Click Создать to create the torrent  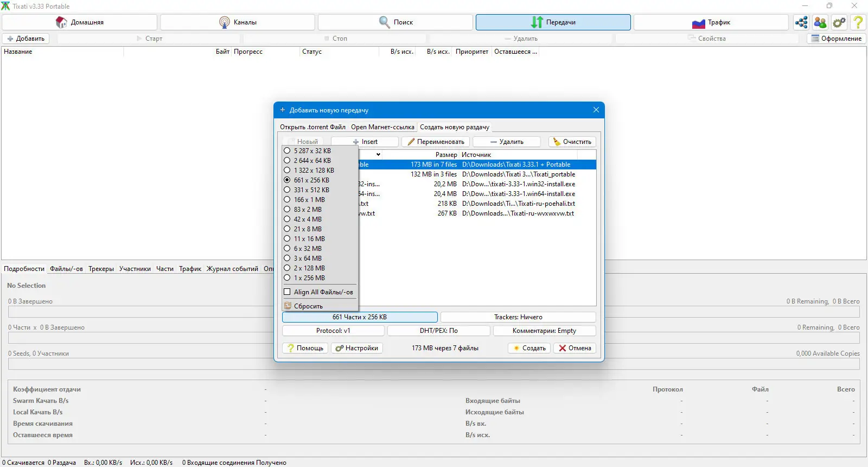click(x=529, y=348)
